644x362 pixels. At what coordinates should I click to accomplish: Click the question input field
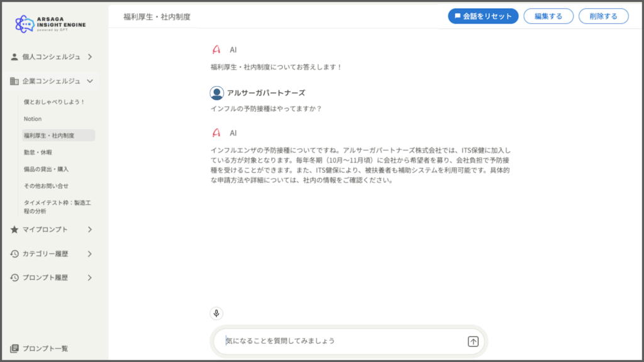327,341
